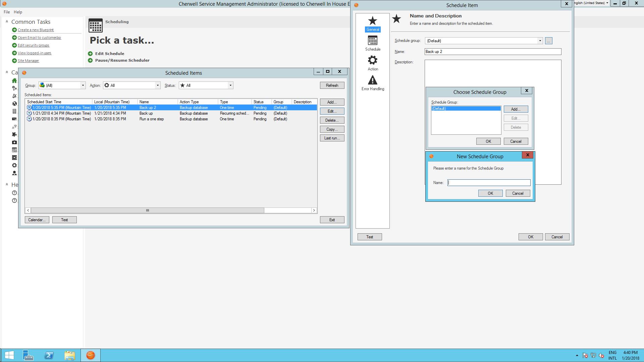This screenshot has width=644, height=362.
Task: Switch to the Schedule calendar section
Action: pyautogui.click(x=372, y=44)
